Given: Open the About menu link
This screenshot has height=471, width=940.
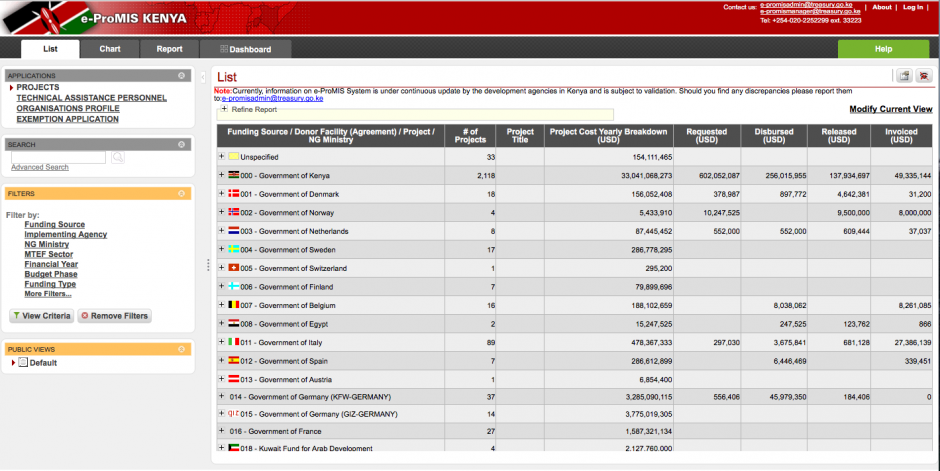Looking at the screenshot, I should point(882,7).
